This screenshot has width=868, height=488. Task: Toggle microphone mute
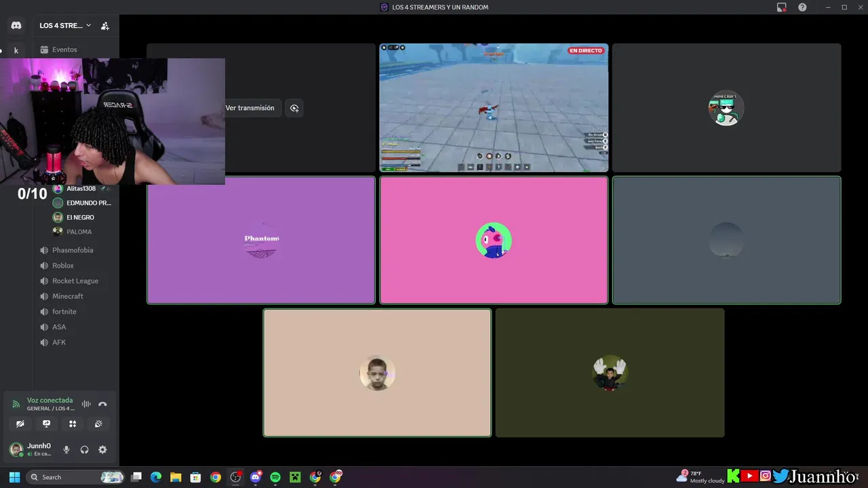(66, 449)
